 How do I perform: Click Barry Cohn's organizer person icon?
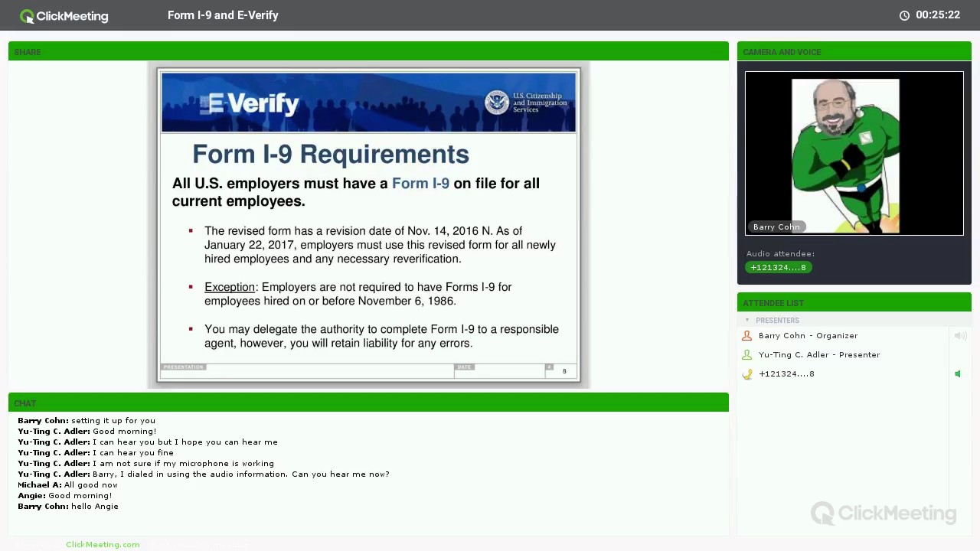point(747,335)
